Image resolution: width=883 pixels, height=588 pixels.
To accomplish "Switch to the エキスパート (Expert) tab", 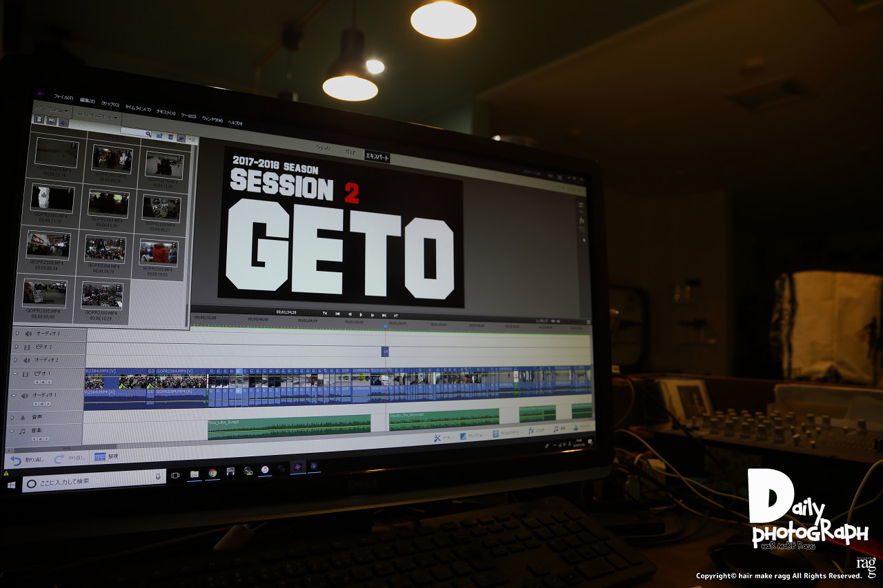I will [377, 157].
